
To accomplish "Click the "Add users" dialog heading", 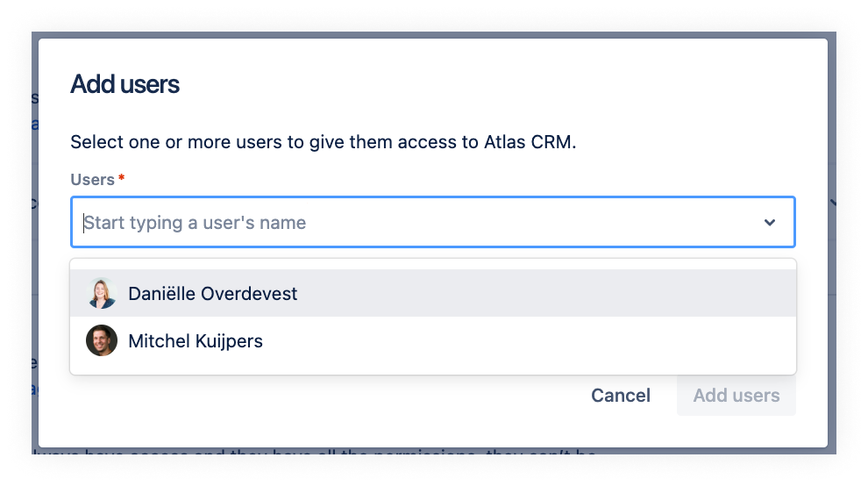I will click(x=125, y=84).
